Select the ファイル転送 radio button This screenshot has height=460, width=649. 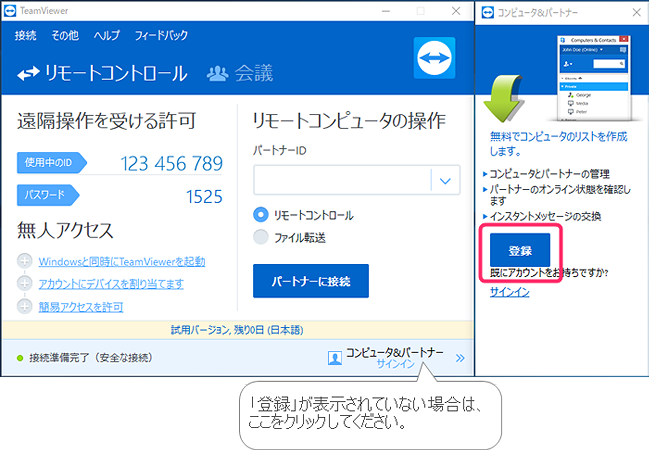pos(261,237)
